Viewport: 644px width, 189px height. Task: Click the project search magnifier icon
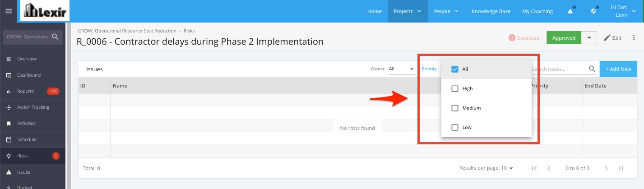pos(55,37)
